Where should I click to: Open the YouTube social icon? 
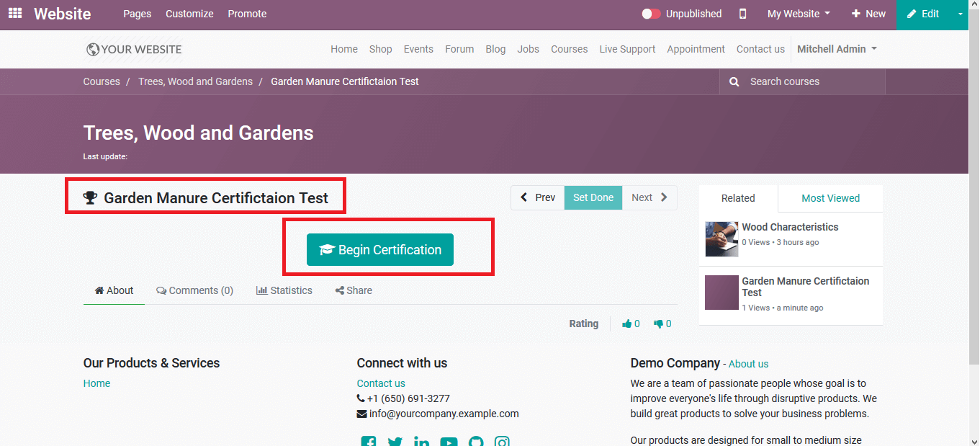tap(449, 442)
